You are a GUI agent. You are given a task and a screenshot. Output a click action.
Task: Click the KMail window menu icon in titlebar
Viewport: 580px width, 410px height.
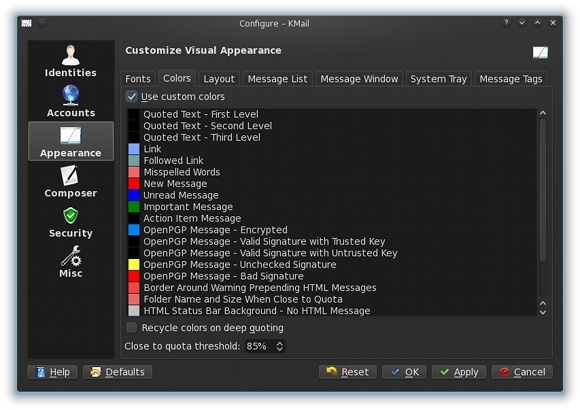point(26,23)
